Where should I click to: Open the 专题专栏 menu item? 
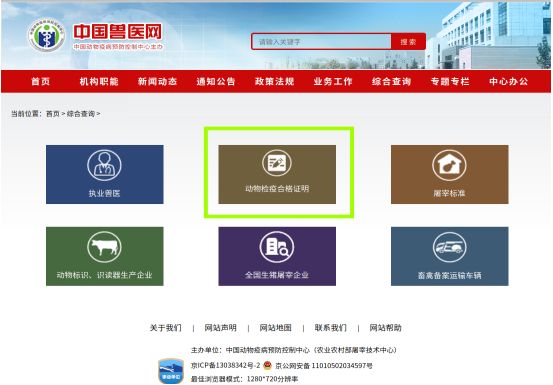(450, 81)
